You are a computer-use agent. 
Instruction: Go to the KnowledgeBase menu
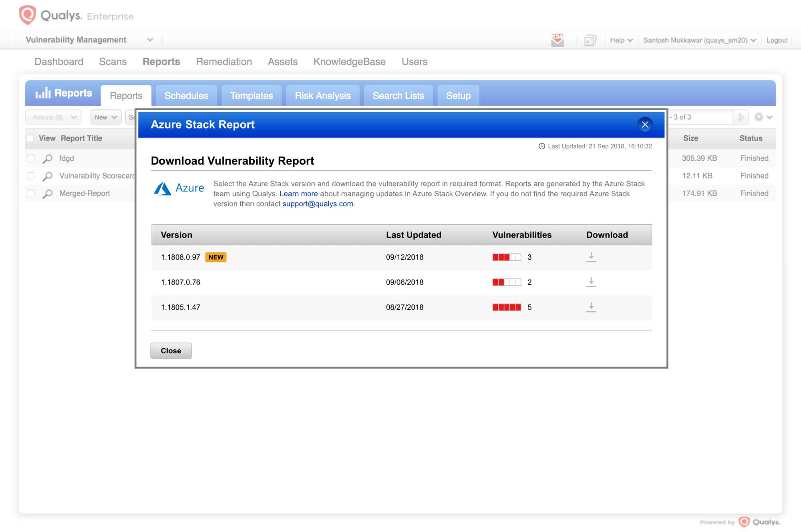(349, 62)
